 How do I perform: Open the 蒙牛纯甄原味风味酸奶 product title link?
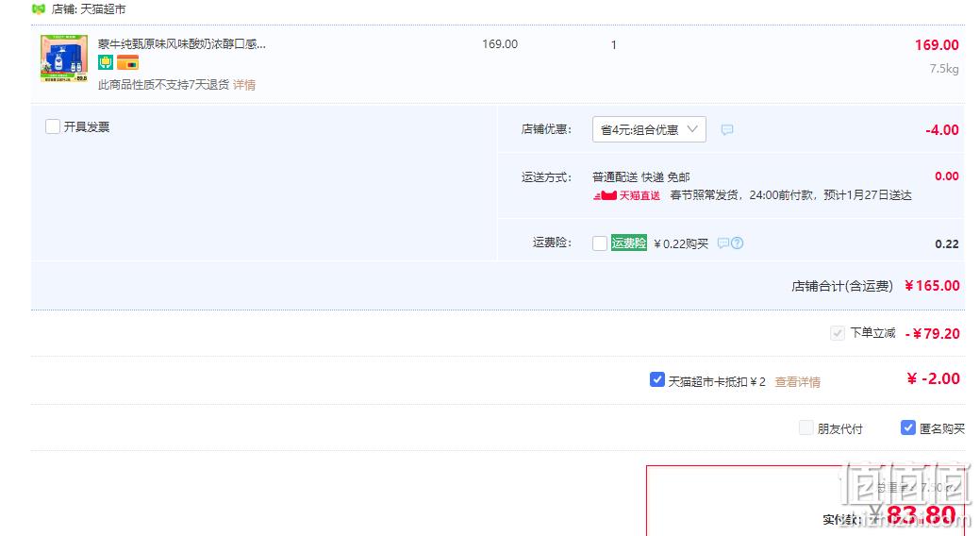pyautogui.click(x=182, y=43)
